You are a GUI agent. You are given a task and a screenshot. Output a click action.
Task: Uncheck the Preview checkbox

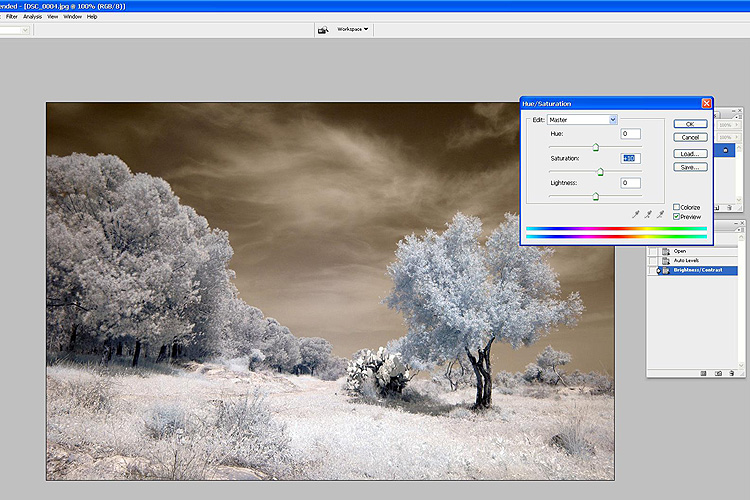pos(677,216)
